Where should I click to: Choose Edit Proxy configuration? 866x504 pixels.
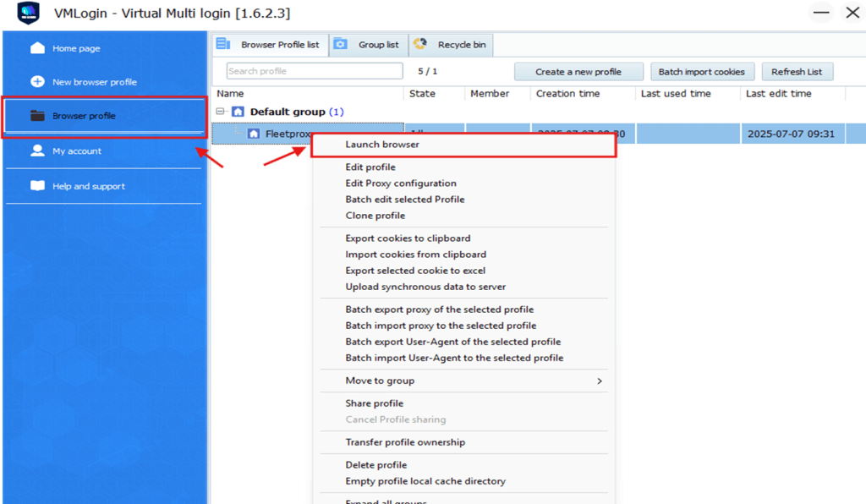401,184
